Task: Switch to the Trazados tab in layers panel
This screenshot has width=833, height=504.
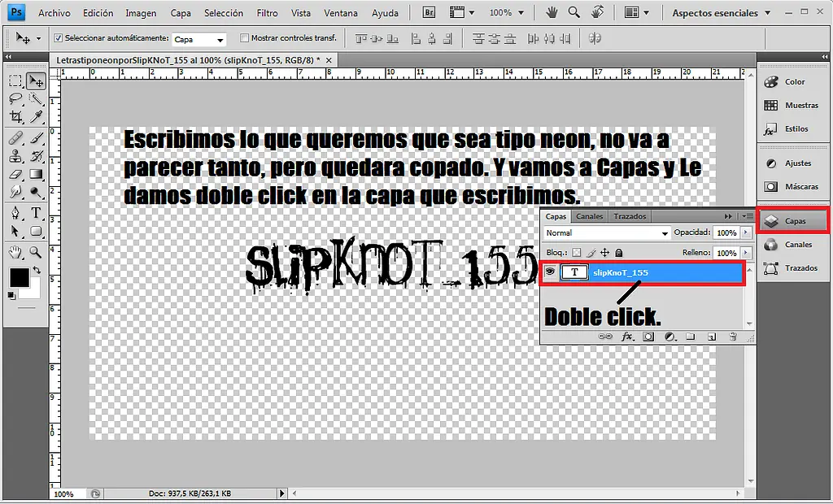Action: (x=630, y=216)
